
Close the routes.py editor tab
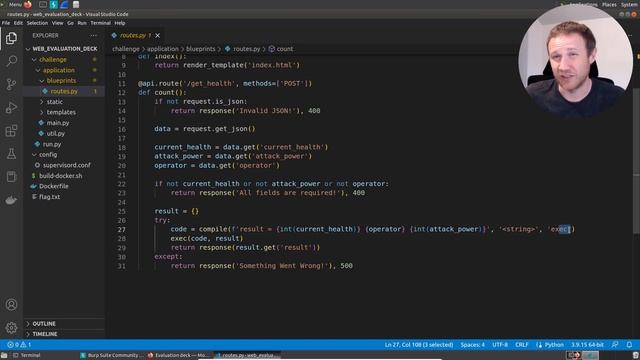pos(158,36)
